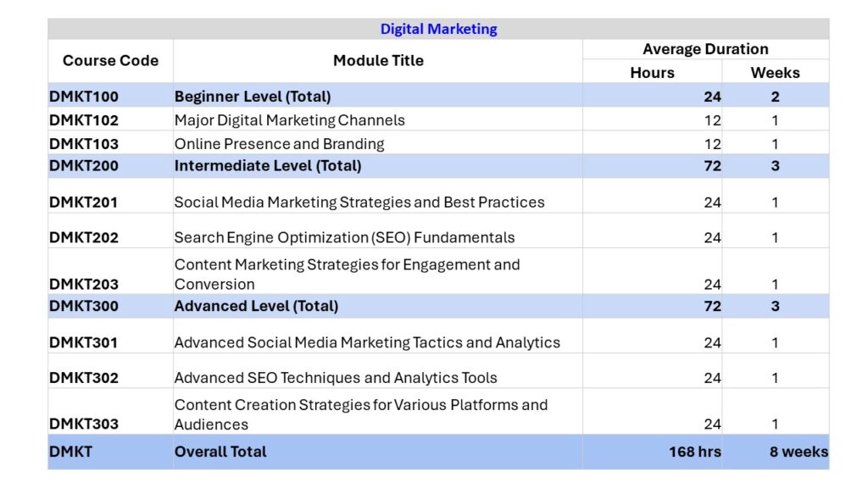Viewport: 868px width, 488px height.
Task: Click the Digital Marketing title cell
Action: pyautogui.click(x=438, y=29)
